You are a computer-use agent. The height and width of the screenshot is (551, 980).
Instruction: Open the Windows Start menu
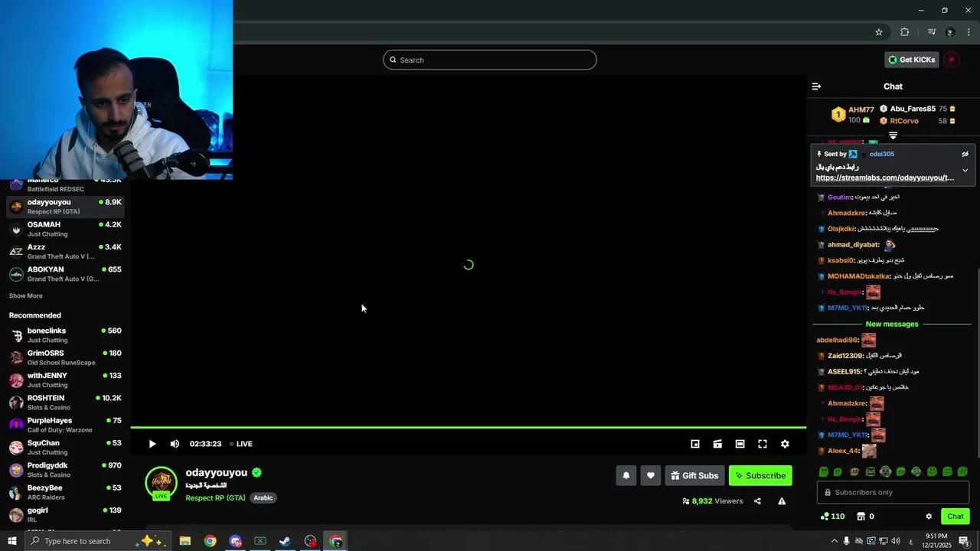point(11,541)
